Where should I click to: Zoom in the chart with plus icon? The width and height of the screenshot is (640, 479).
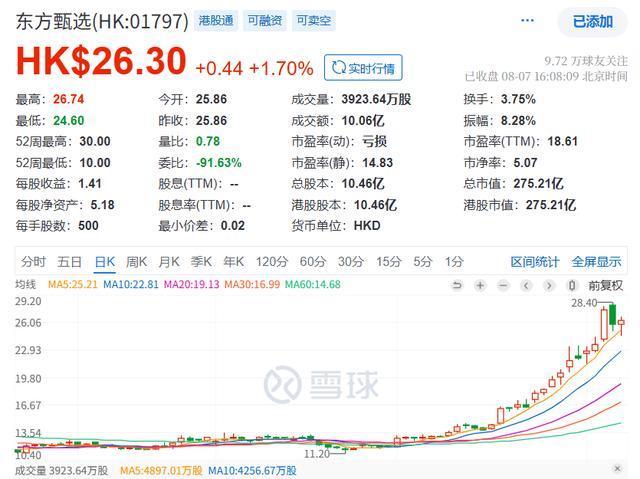pyautogui.click(x=480, y=285)
